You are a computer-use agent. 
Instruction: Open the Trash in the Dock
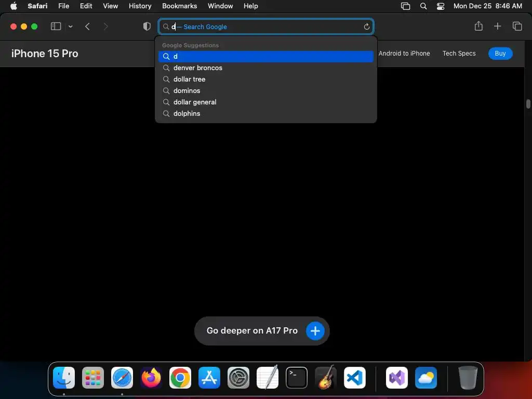[x=468, y=378]
